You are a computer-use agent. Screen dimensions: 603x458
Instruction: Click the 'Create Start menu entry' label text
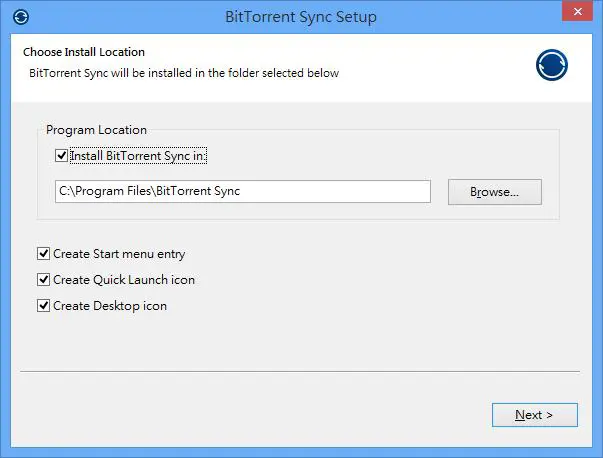[119, 254]
